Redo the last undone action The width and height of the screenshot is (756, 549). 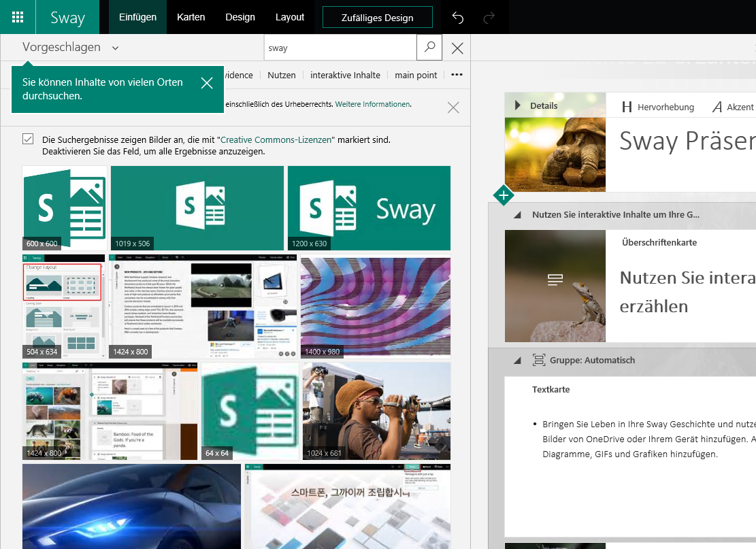(x=489, y=18)
